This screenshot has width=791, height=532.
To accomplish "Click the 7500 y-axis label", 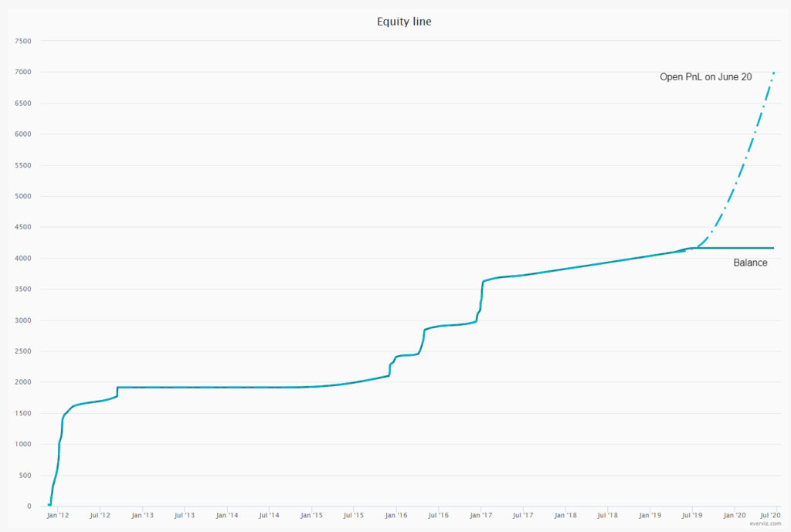I will (x=23, y=42).
